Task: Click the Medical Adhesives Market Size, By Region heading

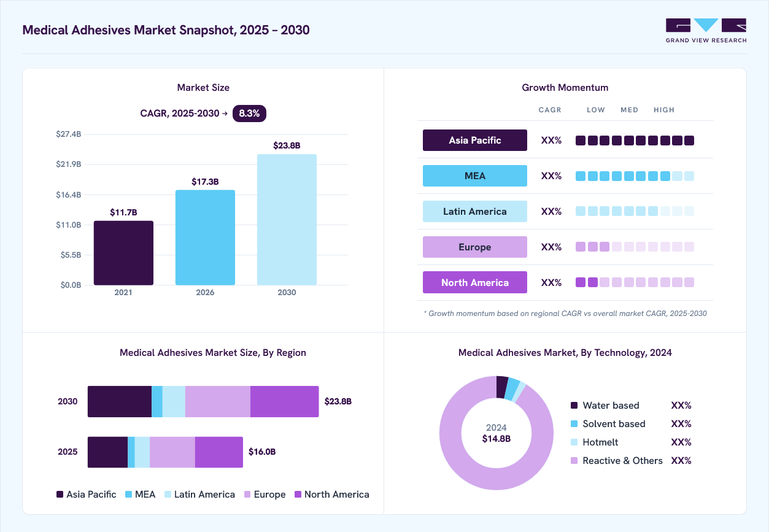Action: [x=213, y=353]
